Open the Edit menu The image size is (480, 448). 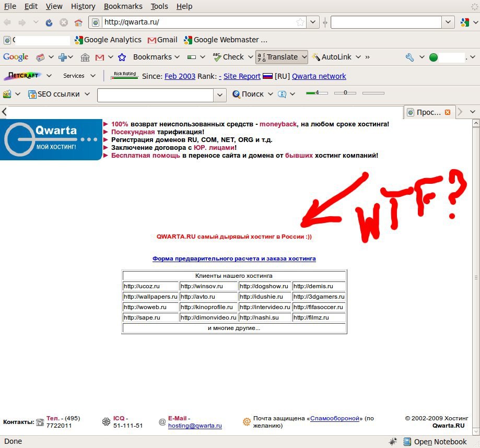point(31,6)
